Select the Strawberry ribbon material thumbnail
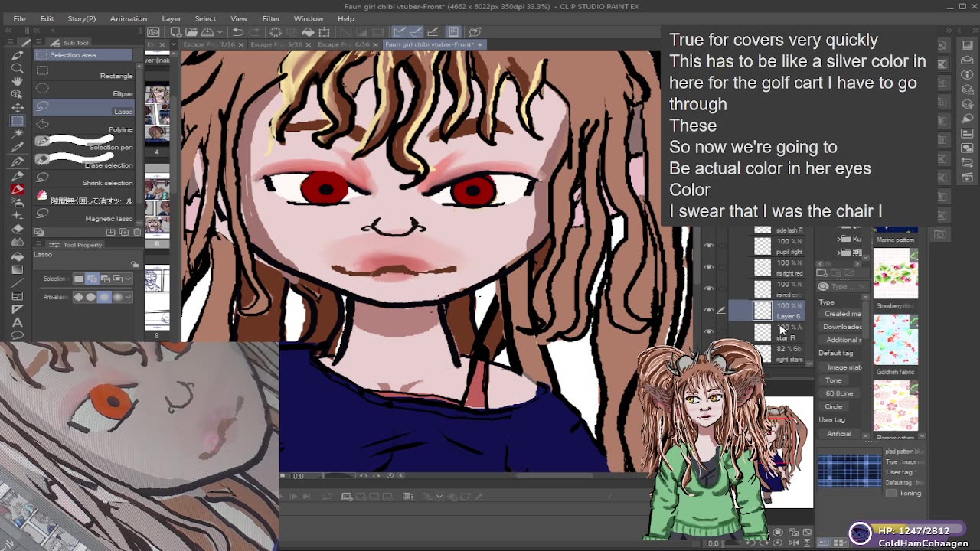The width and height of the screenshot is (980, 551). (896, 274)
